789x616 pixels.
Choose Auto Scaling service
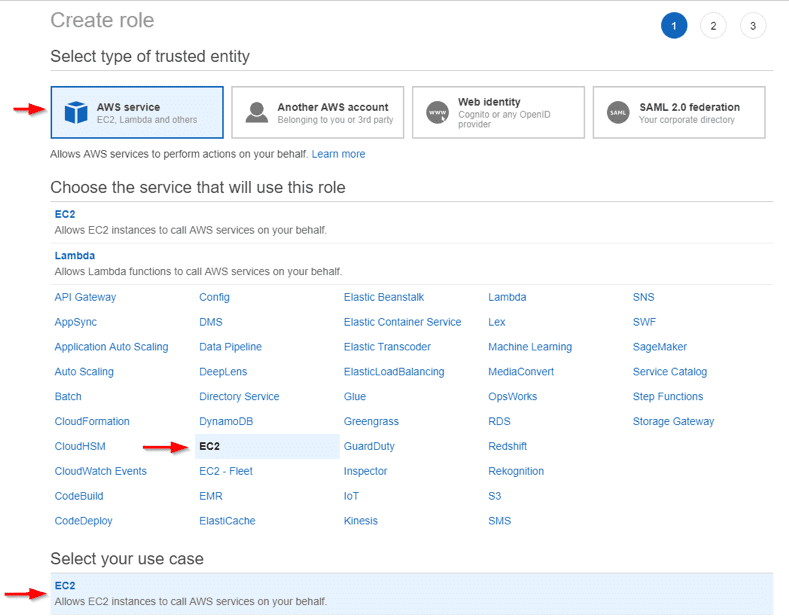(x=84, y=372)
